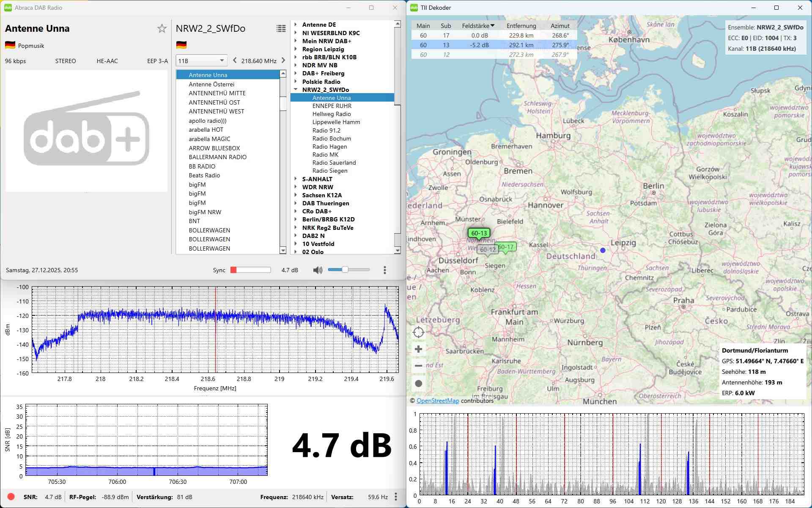Expand the Antenne DE ensemble

click(296, 25)
